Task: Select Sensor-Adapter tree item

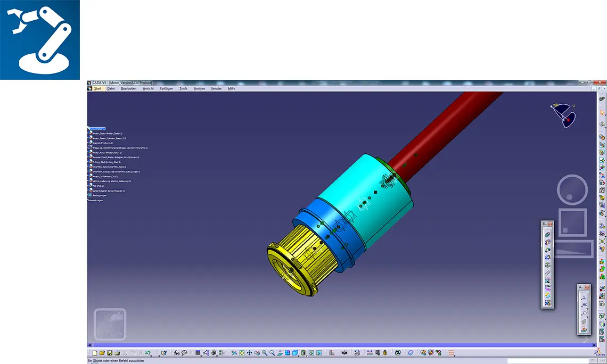Action: pos(109,191)
